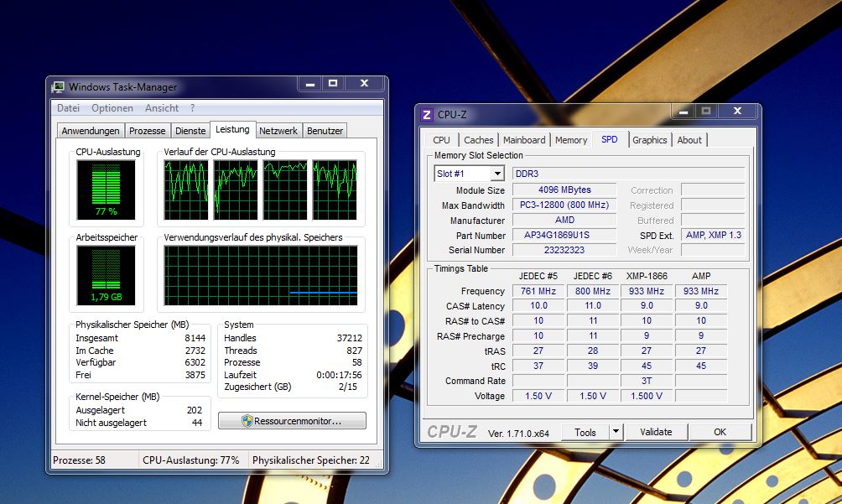Click the 23232323 serial number field
Image resolution: width=842 pixels, height=504 pixels.
click(564, 250)
